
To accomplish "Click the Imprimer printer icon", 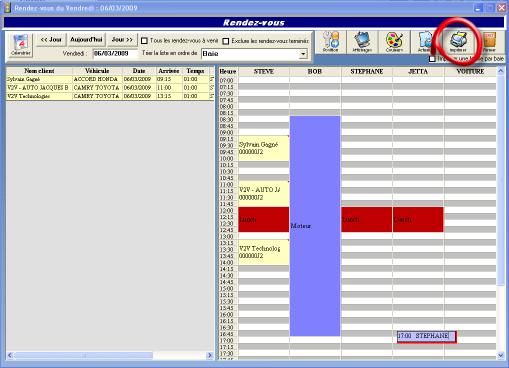I will point(458,42).
